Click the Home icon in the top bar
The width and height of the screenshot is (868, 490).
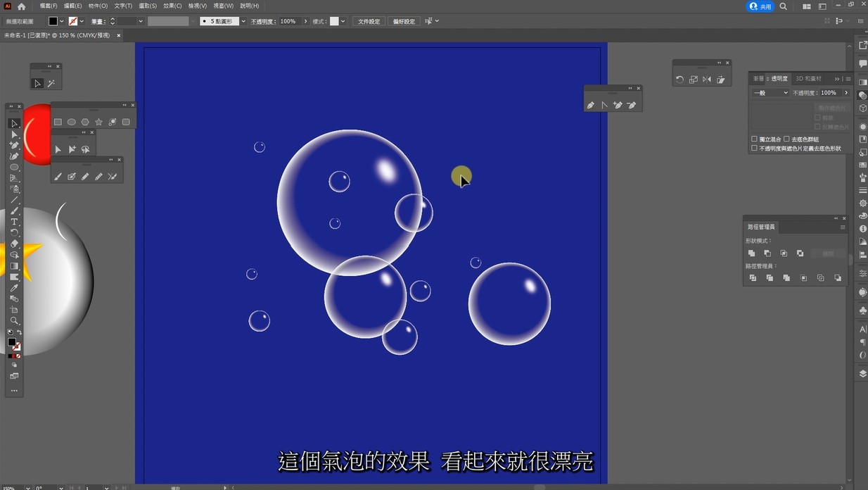coord(22,6)
